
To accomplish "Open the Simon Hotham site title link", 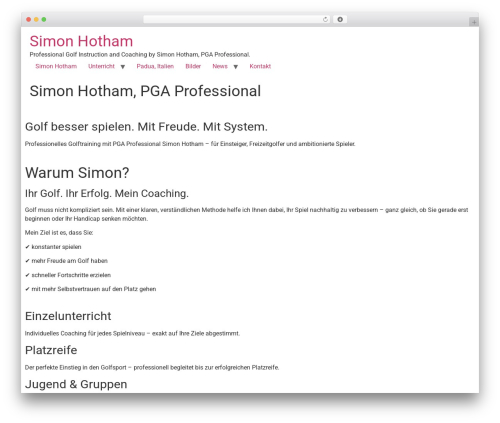I will pyautogui.click(x=81, y=41).
